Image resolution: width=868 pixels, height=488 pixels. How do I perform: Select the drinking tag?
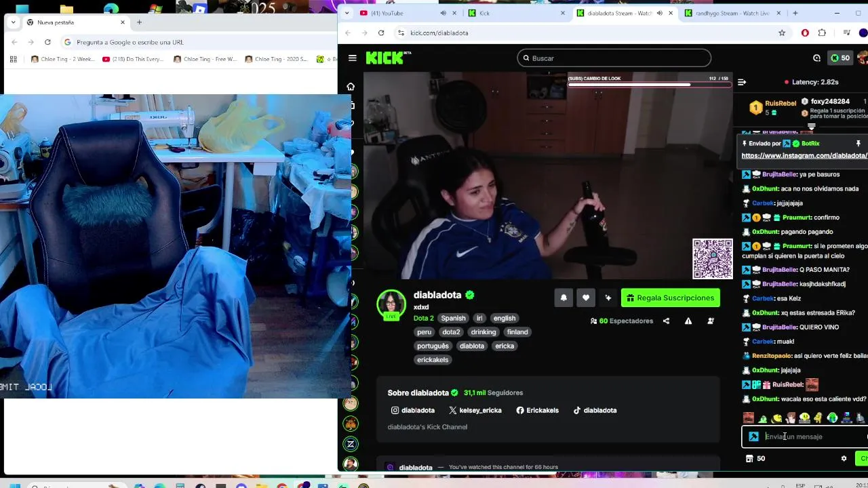[484, 332]
